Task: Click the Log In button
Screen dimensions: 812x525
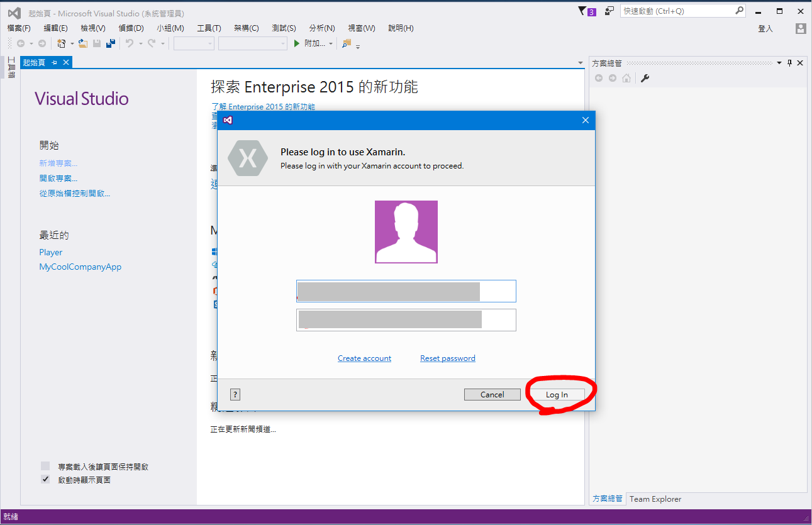Action: pos(557,395)
